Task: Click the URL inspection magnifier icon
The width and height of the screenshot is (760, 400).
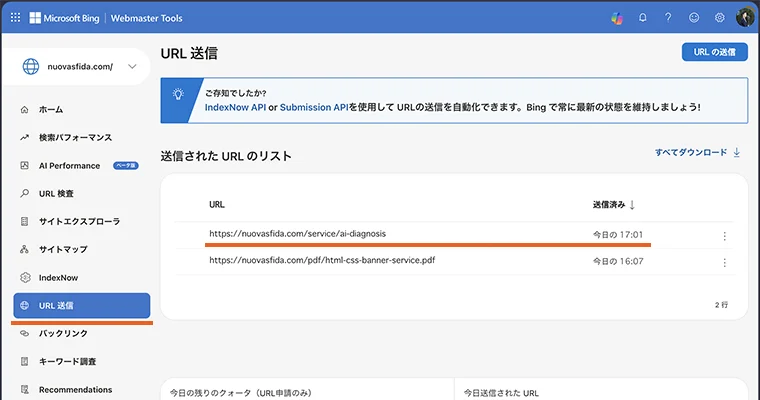Action: point(24,193)
